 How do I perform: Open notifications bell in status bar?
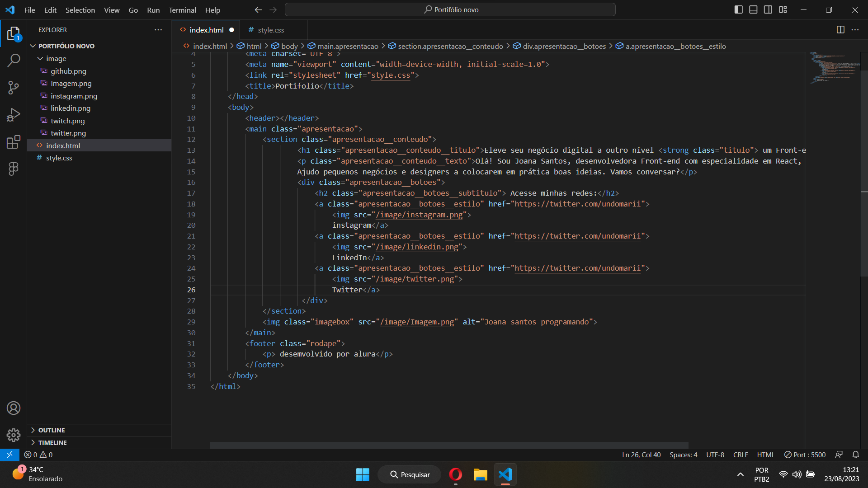tap(855, 455)
